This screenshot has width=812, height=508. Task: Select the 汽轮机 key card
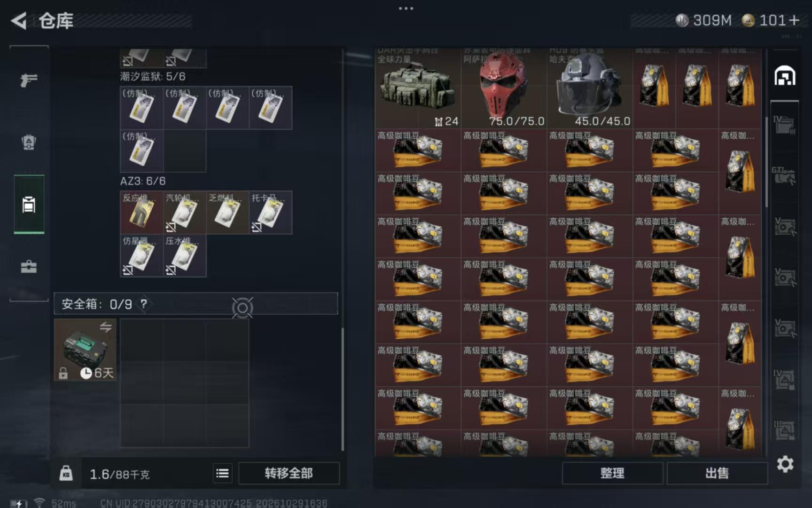[185, 213]
